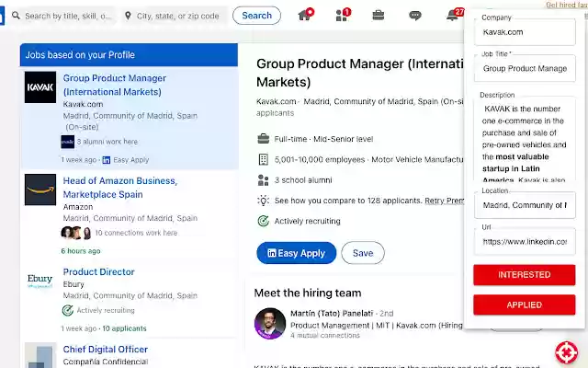Click '10 applicants' under Product Director
This screenshot has height=368, width=588.
(x=125, y=328)
